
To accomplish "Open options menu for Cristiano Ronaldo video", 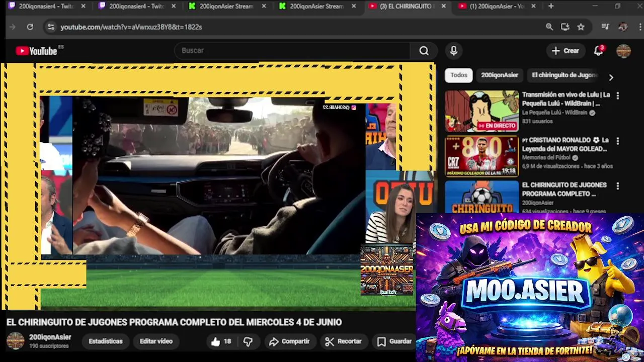I will [617, 141].
